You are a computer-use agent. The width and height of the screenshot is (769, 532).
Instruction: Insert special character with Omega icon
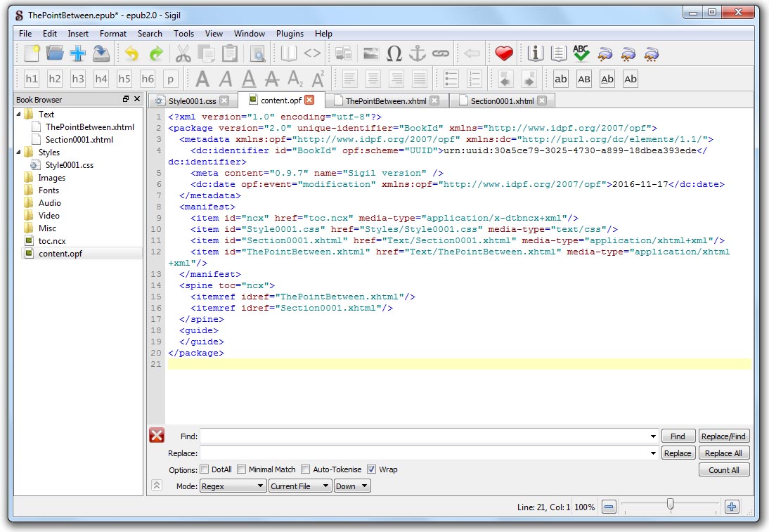394,53
